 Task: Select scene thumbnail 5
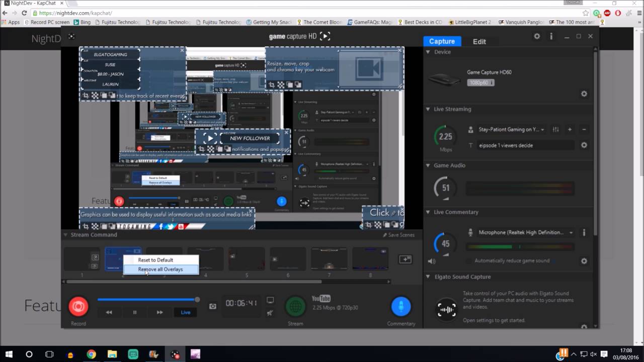(247, 259)
